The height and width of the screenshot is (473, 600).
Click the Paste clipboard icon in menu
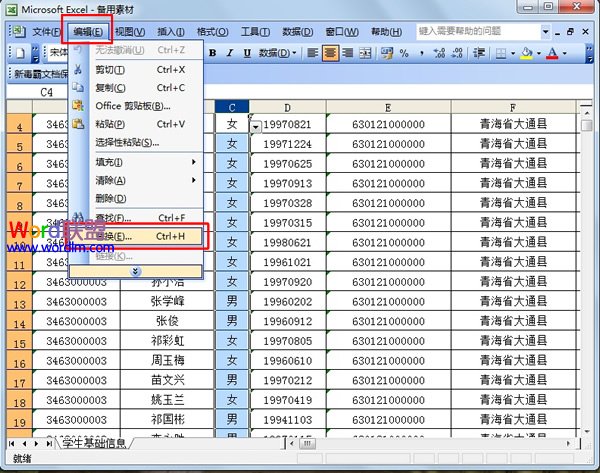(78, 124)
